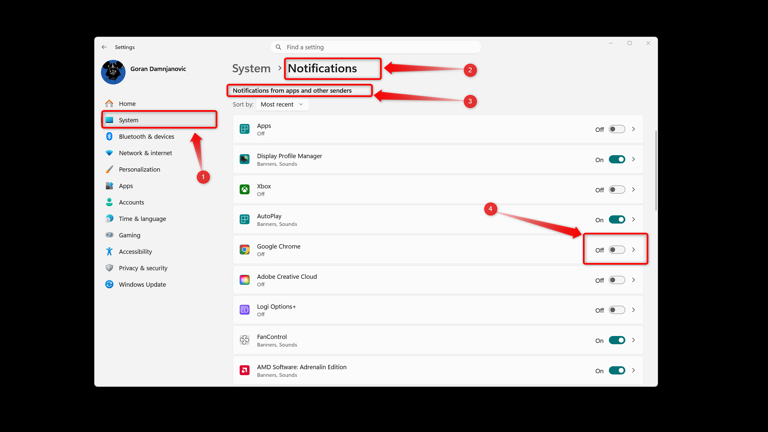Screen dimensions: 768x432
Task: Click the Xbox app icon
Action: [x=244, y=189]
